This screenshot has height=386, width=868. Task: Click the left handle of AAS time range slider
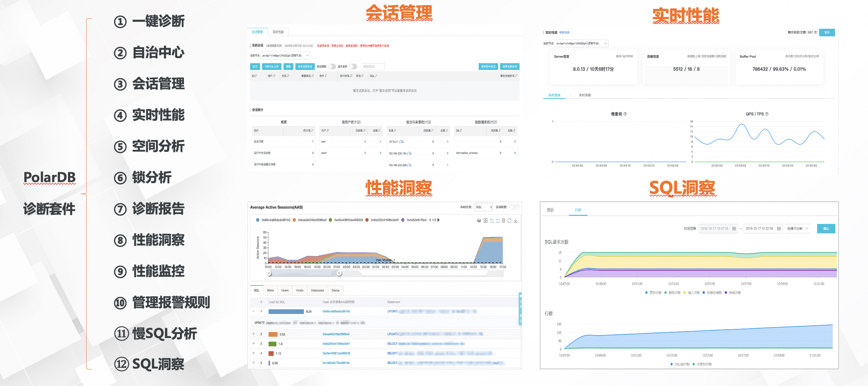tap(269, 273)
